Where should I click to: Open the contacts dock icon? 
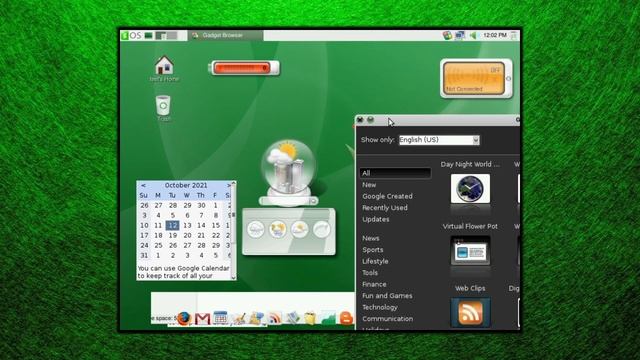pyautogui.click(x=257, y=318)
